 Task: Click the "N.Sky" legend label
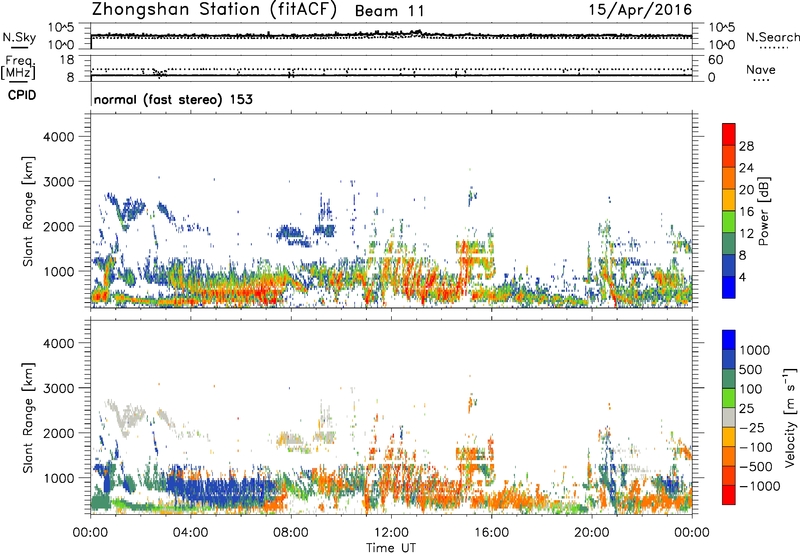click(x=19, y=37)
